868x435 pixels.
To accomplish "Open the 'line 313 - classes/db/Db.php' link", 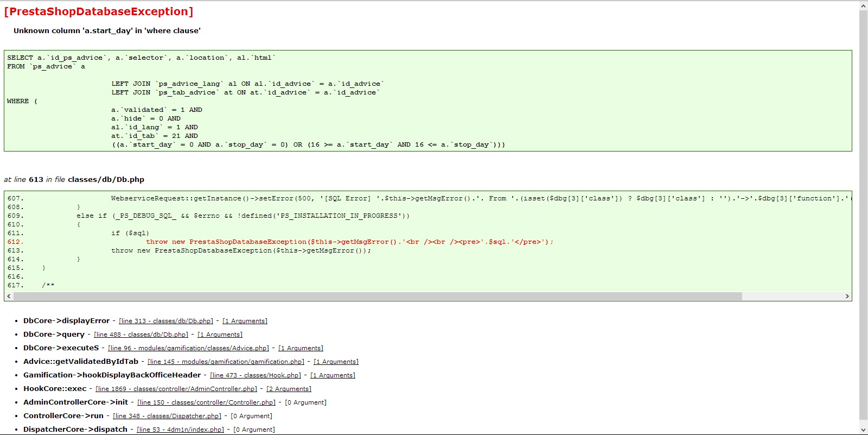I will [166, 321].
